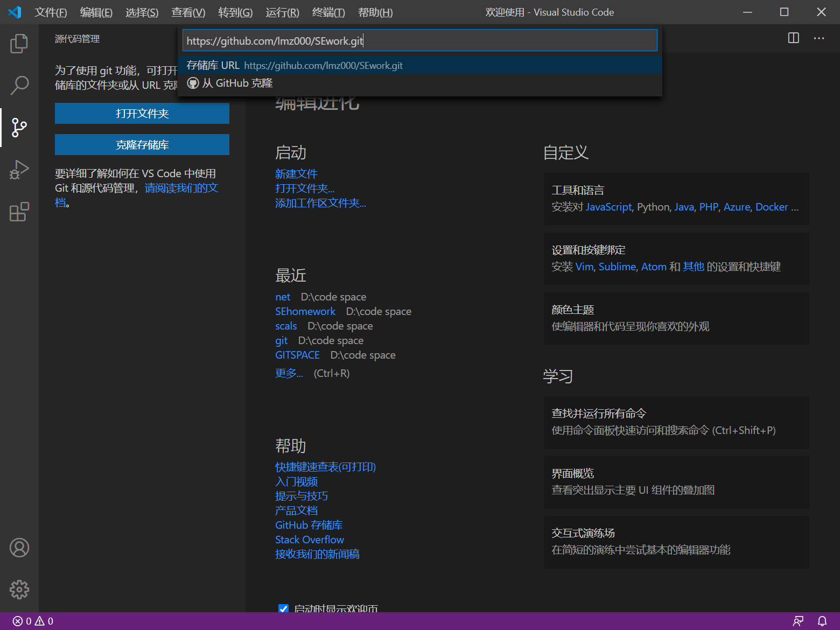This screenshot has width=840, height=630.
Task: Open the 快捷键速查表(可打印) link
Action: (x=325, y=467)
